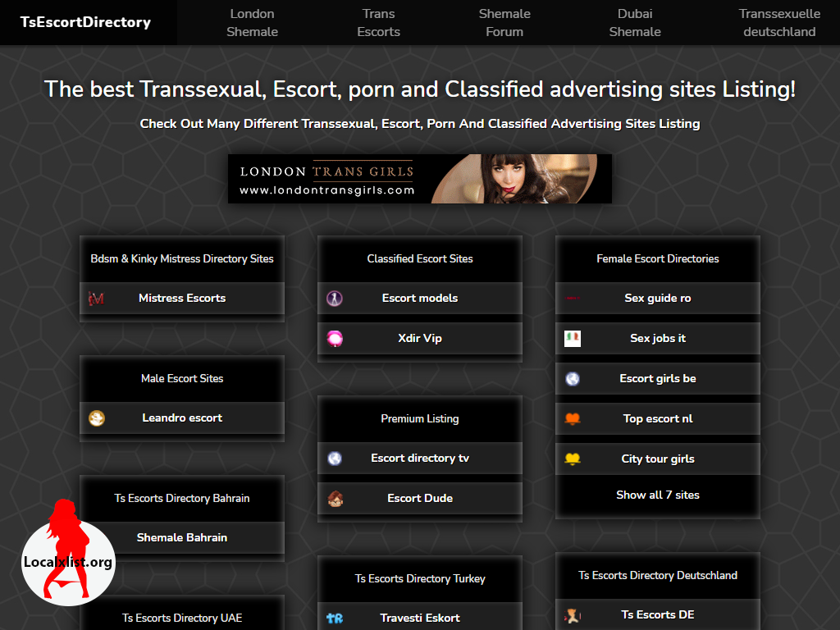Click the Sex guide ro icon

[572, 299]
